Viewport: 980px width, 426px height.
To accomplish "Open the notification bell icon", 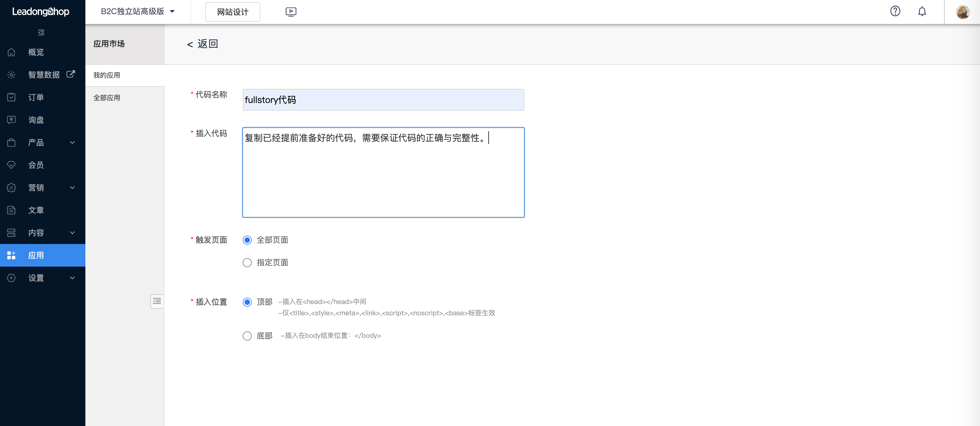I will 922,11.
